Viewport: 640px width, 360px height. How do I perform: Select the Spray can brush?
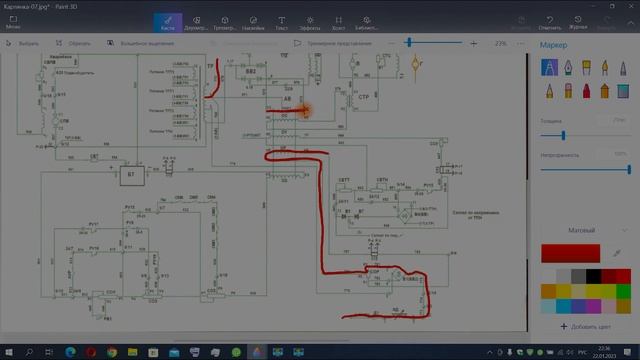click(605, 91)
